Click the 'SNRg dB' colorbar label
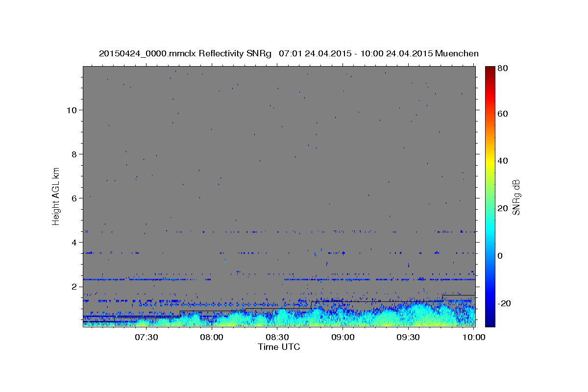This screenshot has height=392, width=588. click(x=516, y=197)
